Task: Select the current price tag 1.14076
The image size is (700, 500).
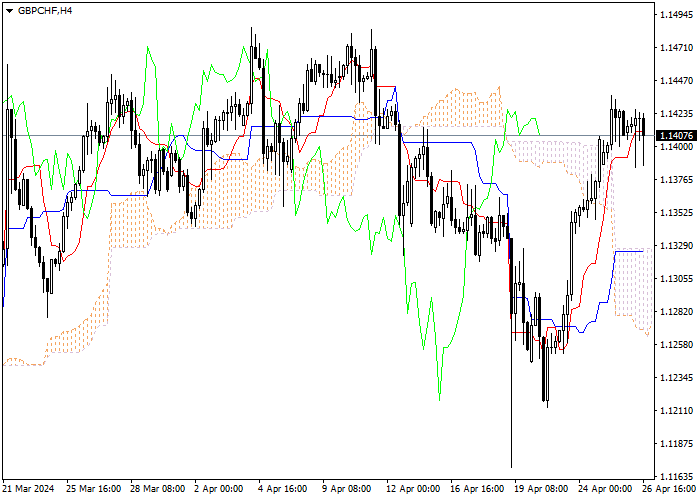Action: (676, 135)
